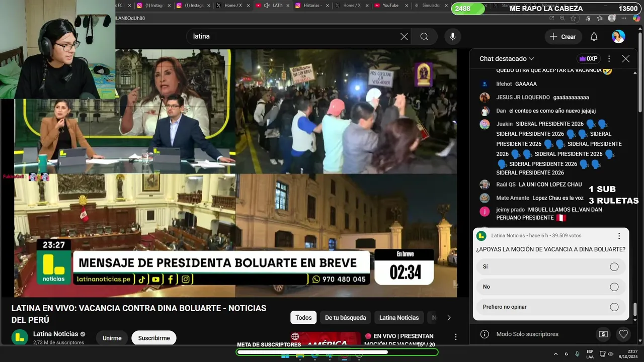Click the chat scrollbar thumb
This screenshot has width=644, height=362.
point(635,309)
